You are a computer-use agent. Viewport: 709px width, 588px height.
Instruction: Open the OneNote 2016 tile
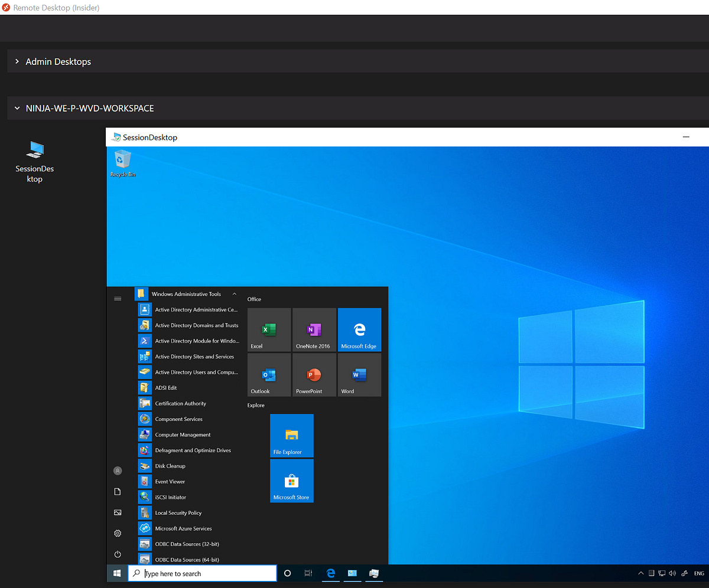[x=314, y=330]
